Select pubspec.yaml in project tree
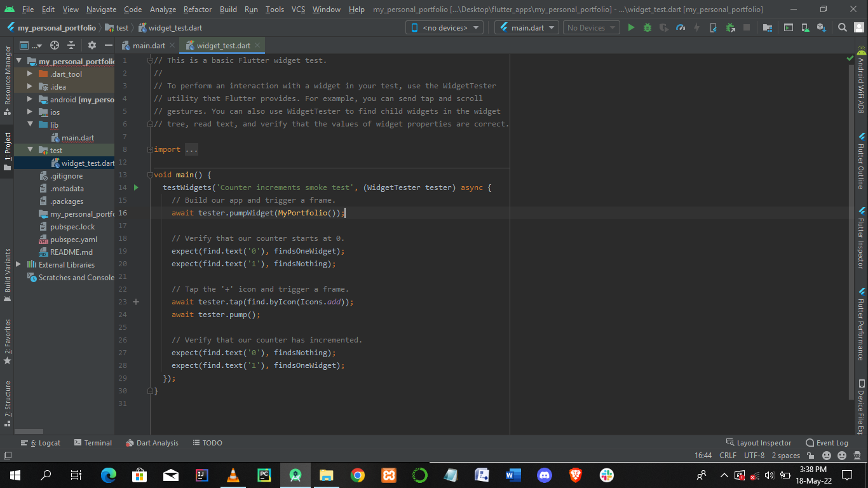Image resolution: width=868 pixels, height=488 pixels. coord(73,239)
